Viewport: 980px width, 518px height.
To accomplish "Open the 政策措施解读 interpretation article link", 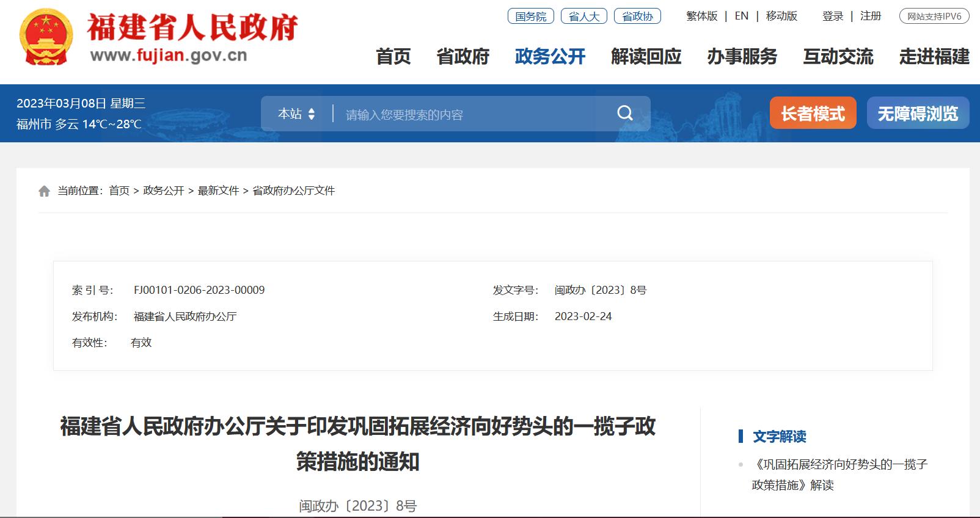I will tap(839, 475).
